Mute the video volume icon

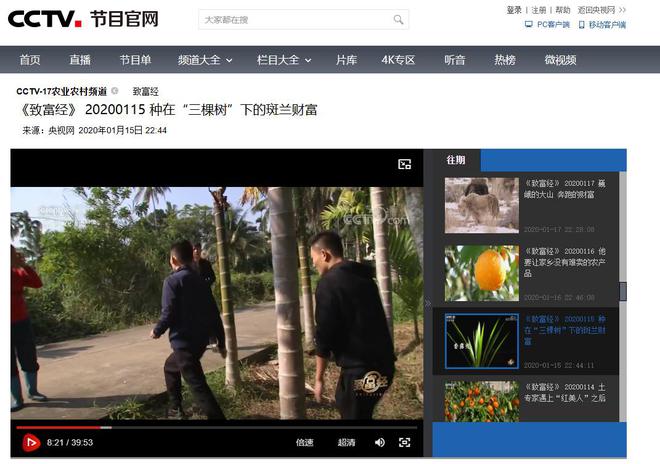380,443
